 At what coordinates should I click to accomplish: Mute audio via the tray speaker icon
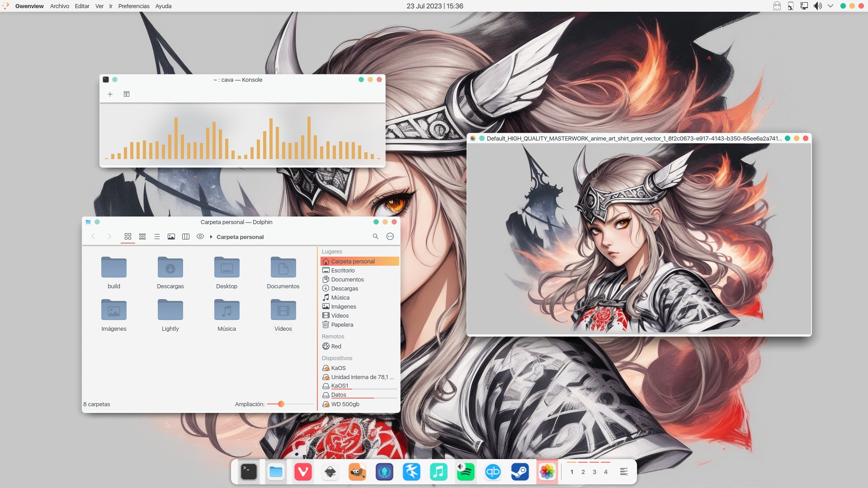[x=817, y=6]
